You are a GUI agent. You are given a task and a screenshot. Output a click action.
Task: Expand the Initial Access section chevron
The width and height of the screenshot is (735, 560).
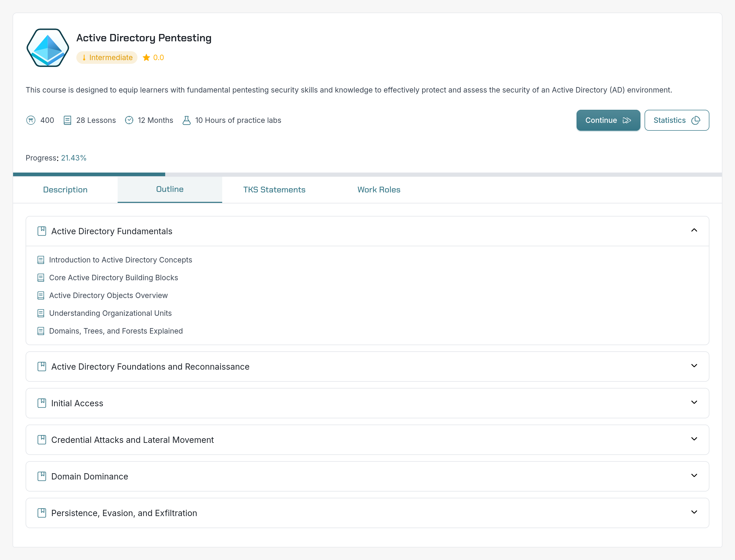click(694, 402)
